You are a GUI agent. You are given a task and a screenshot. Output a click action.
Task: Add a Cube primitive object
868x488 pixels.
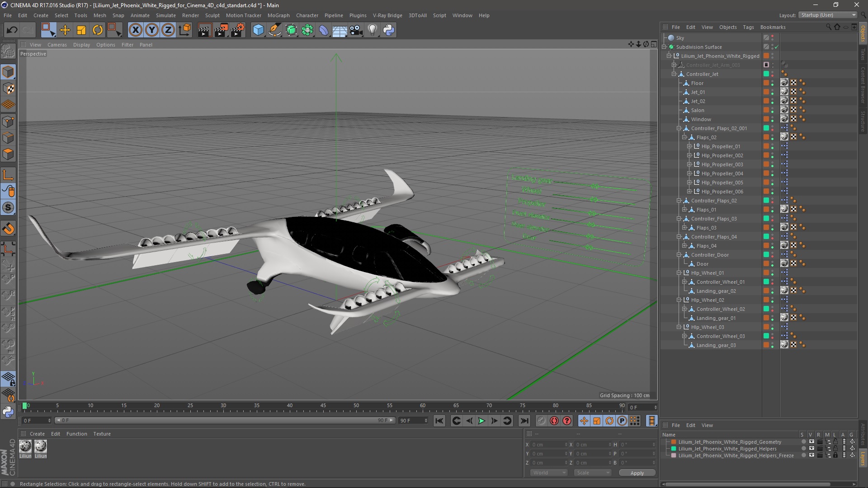pyautogui.click(x=258, y=30)
